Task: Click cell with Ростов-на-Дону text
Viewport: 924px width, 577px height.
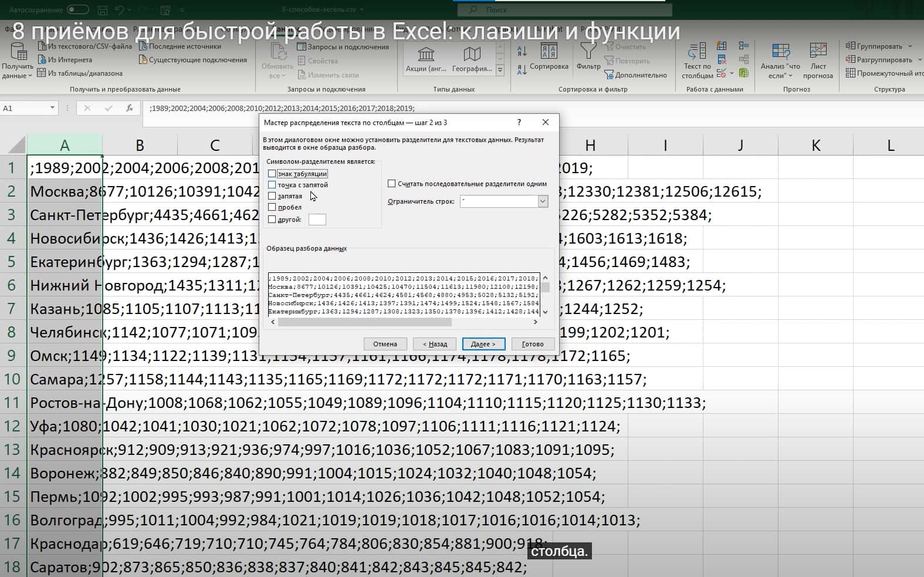Action: [x=65, y=403]
